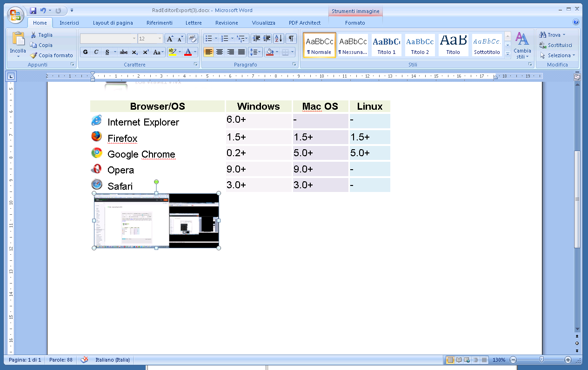
Task: Switch to Revisione tab
Action: coord(227,23)
